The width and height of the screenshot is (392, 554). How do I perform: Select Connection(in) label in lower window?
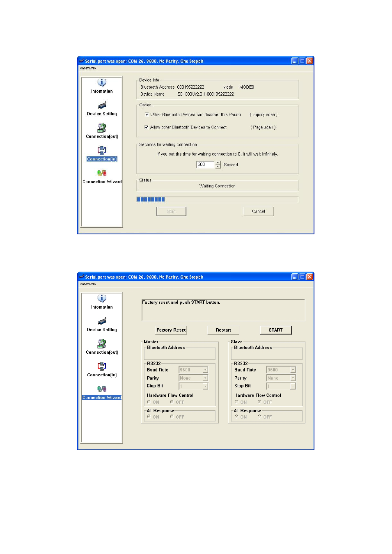coord(102,375)
